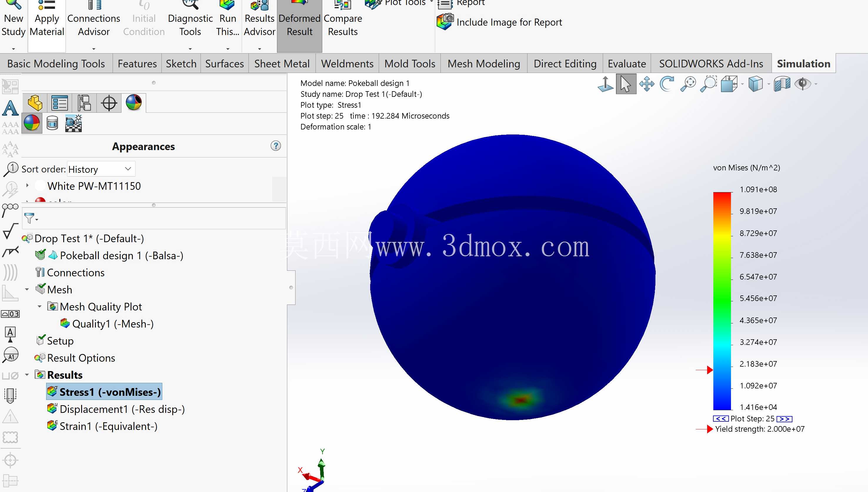Image resolution: width=868 pixels, height=492 pixels.
Task: Select the Simulation tab
Action: (804, 64)
